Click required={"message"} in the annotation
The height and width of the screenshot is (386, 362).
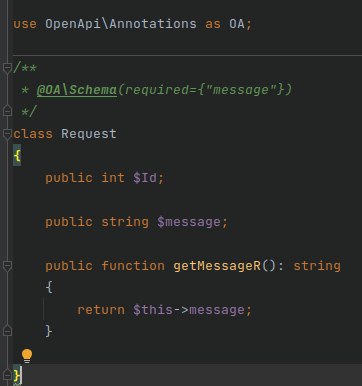coord(205,90)
